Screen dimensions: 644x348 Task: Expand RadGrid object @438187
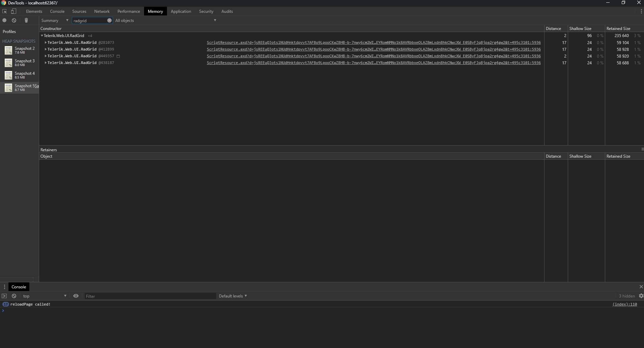[x=46, y=63]
